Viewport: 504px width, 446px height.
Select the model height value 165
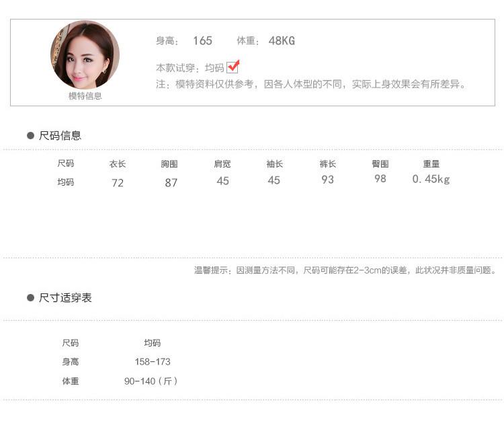point(202,41)
